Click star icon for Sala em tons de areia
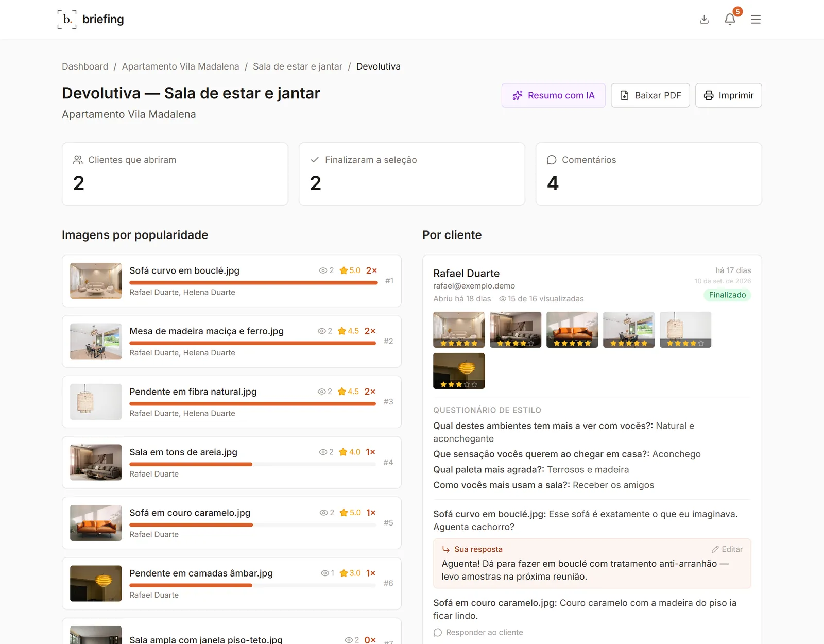The image size is (824, 644). [x=344, y=452]
